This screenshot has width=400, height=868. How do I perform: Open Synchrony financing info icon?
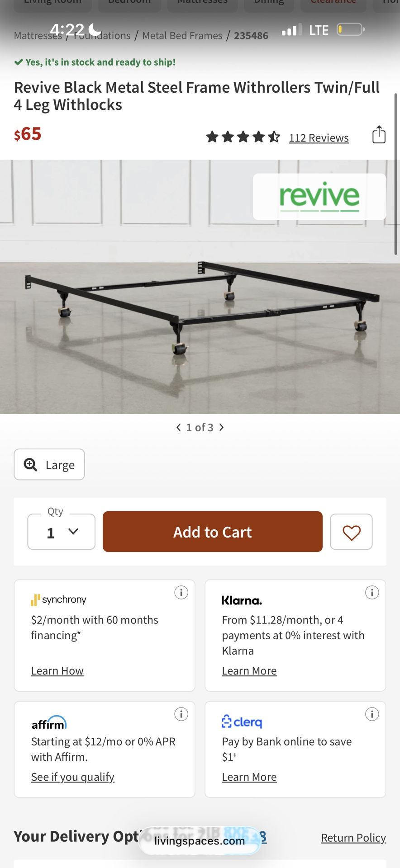tap(181, 592)
